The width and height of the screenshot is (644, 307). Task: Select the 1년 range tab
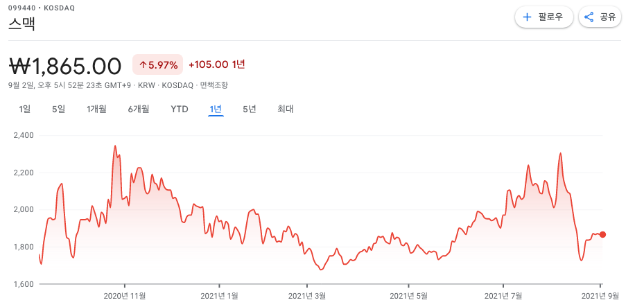point(216,109)
